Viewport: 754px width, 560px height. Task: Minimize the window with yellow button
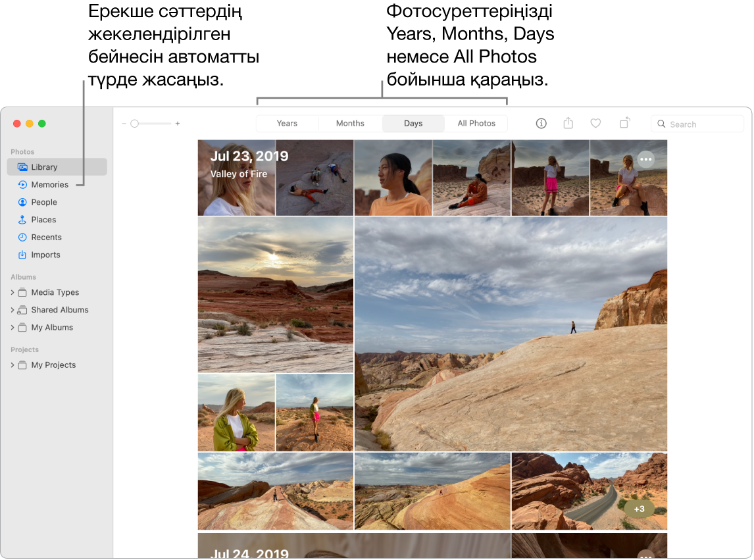tap(30, 124)
